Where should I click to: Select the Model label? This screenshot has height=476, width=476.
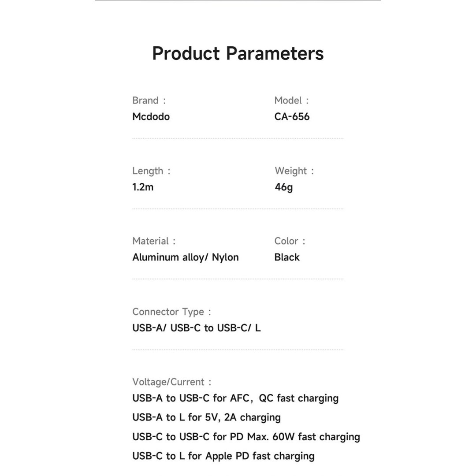[291, 100]
